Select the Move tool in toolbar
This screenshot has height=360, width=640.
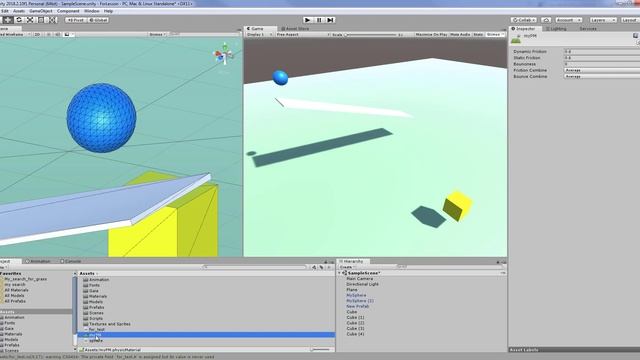point(7,20)
